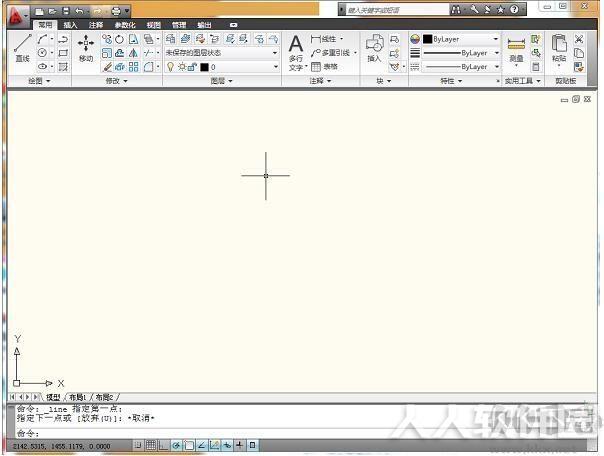Viewport: 604px width, 456px height.
Task: Select the Stretch tool
Action: point(133,39)
